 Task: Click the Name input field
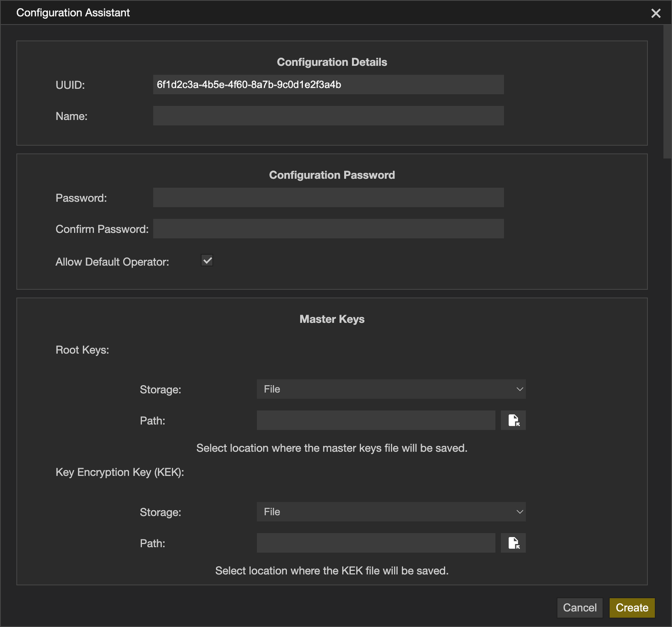(328, 116)
